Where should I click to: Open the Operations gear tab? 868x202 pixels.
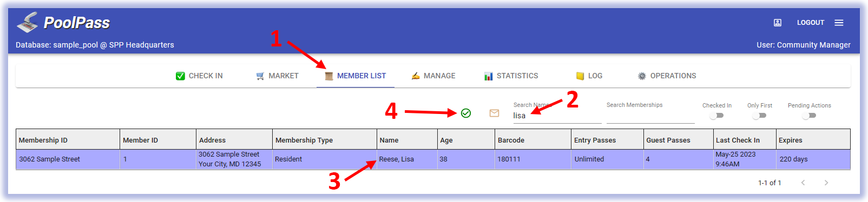pyautogui.click(x=667, y=76)
